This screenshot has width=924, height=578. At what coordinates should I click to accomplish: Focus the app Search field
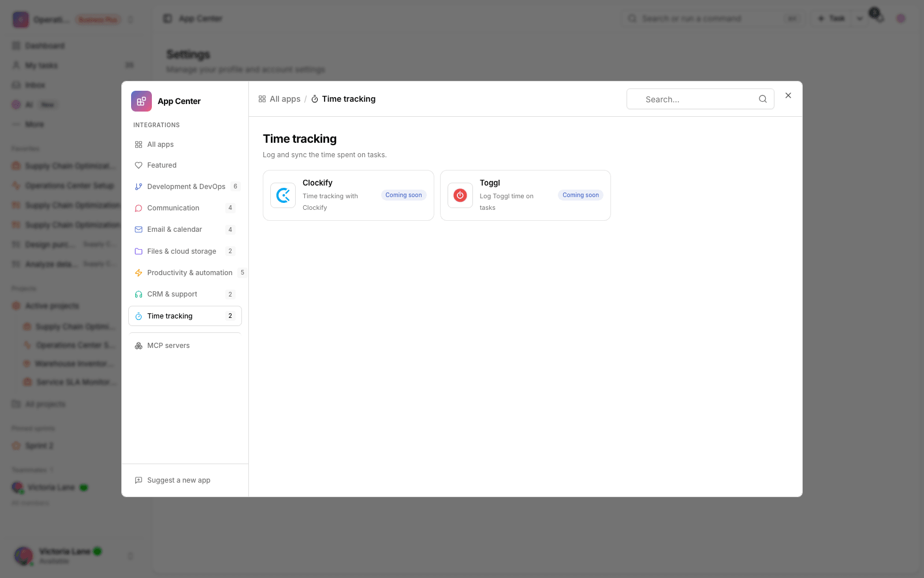pos(700,99)
